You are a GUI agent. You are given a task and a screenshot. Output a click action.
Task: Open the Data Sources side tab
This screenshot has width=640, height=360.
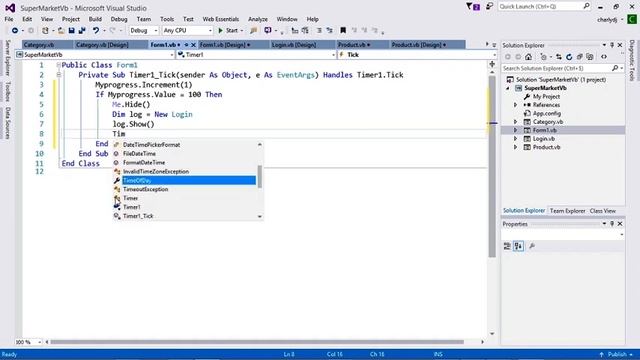click(x=7, y=123)
